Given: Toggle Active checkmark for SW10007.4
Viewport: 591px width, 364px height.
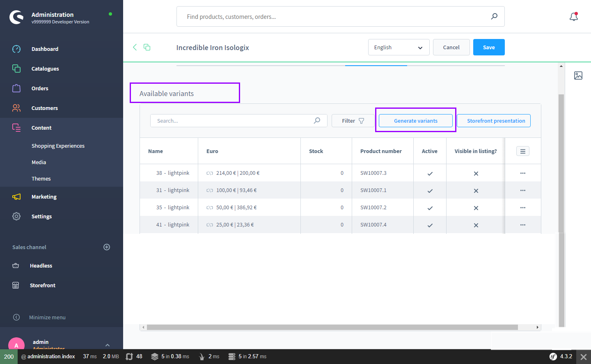Looking at the screenshot, I should 430,225.
